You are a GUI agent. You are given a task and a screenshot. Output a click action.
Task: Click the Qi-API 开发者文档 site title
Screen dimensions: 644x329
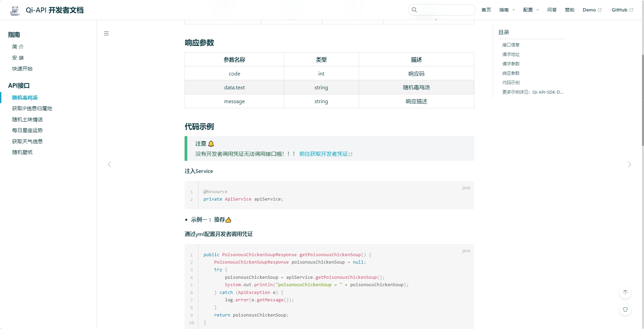pyautogui.click(x=55, y=10)
